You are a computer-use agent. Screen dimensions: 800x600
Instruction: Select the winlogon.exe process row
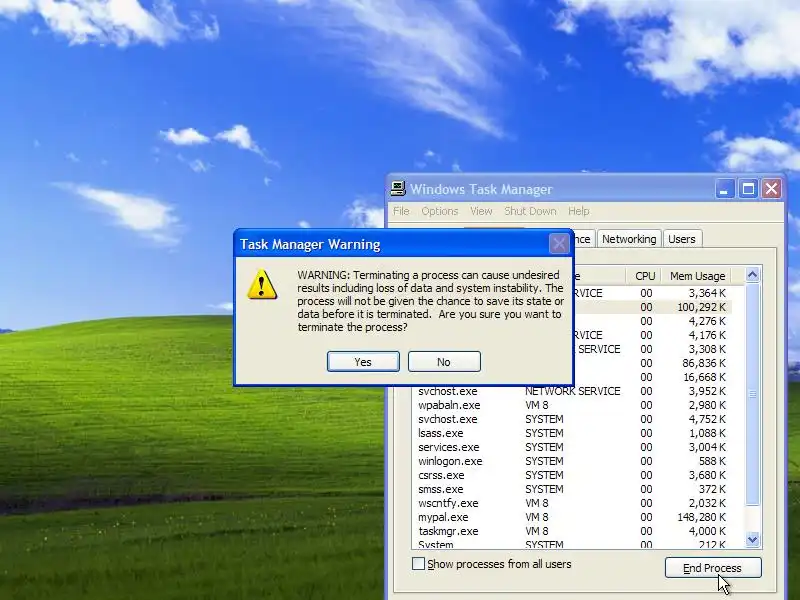572,461
